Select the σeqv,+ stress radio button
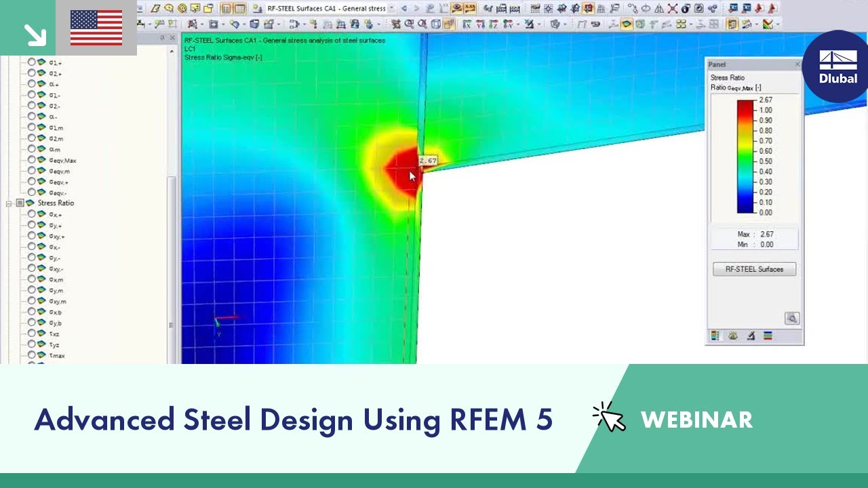Image resolution: width=868 pixels, height=488 pixels. point(31,182)
